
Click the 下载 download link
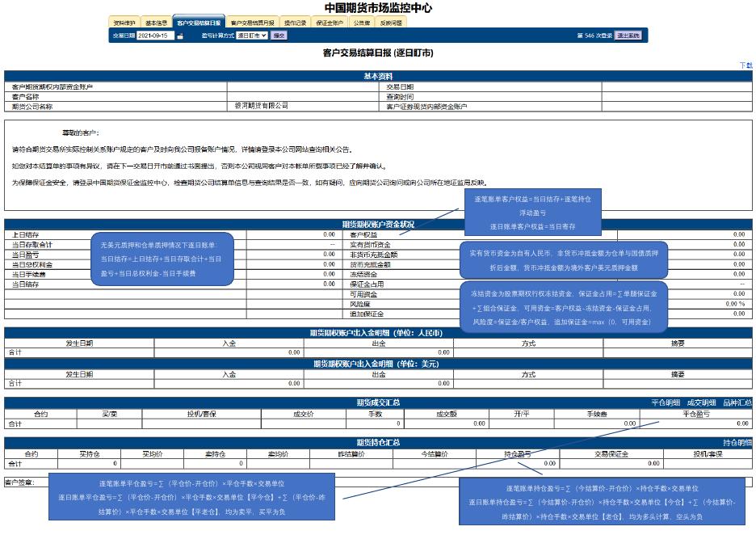745,65
